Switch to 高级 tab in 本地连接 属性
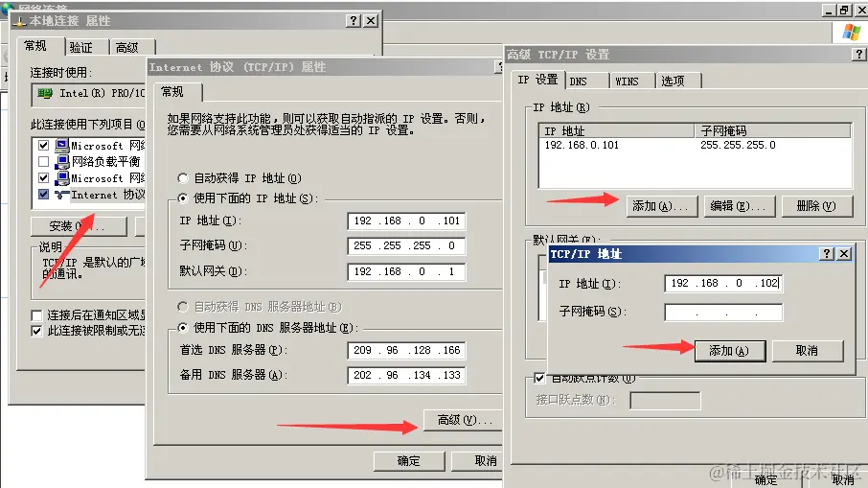Image resolution: width=868 pixels, height=488 pixels. [132, 48]
